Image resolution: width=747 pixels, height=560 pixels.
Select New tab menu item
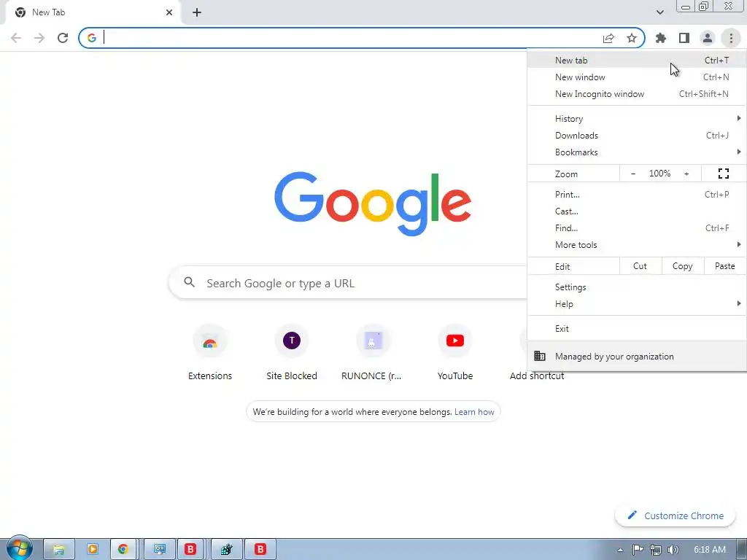point(636,61)
